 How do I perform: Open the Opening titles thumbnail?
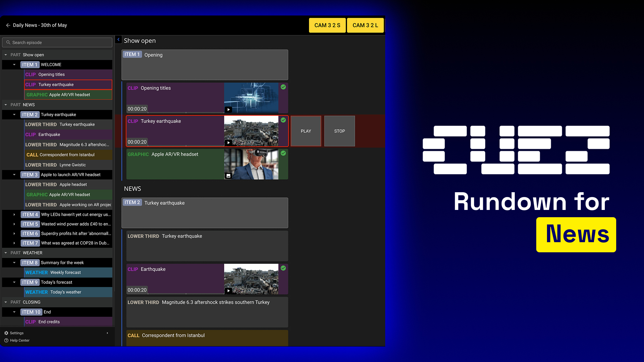click(x=251, y=98)
